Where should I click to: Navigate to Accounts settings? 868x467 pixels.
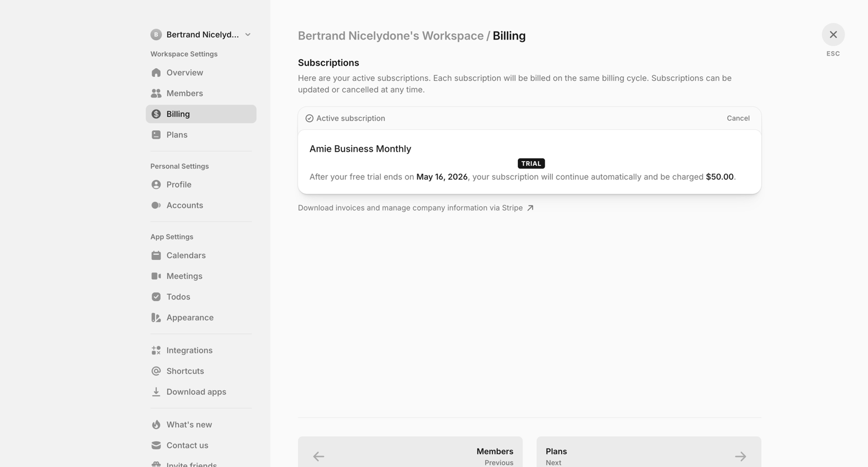point(201,205)
